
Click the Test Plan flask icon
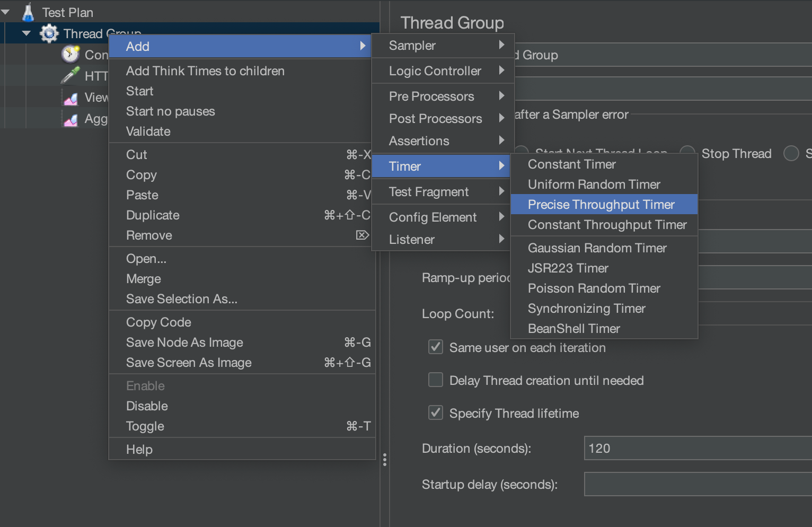[28, 12]
